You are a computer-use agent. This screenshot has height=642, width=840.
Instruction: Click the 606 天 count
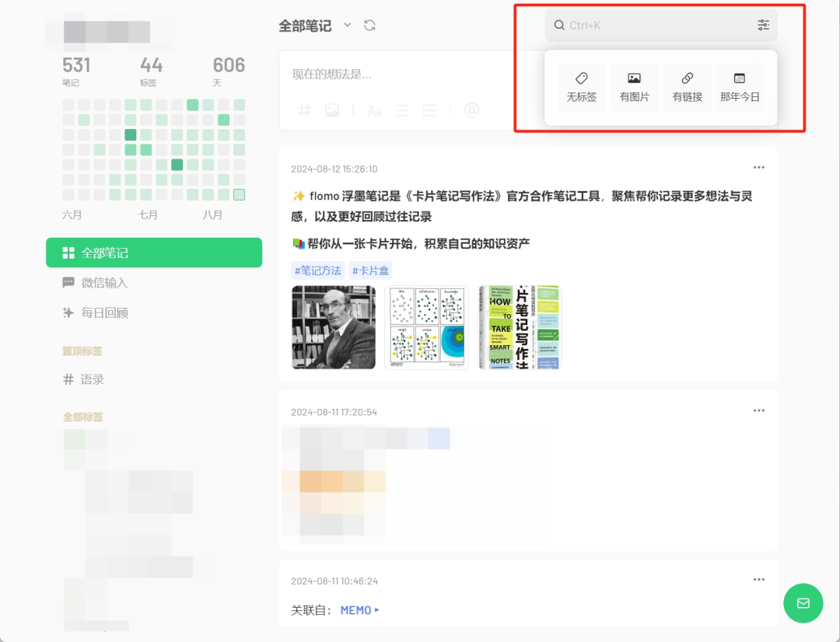pyautogui.click(x=229, y=71)
